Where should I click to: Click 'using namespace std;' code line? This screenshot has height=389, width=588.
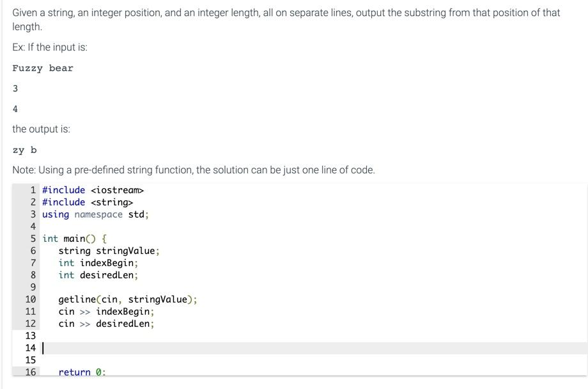95,214
